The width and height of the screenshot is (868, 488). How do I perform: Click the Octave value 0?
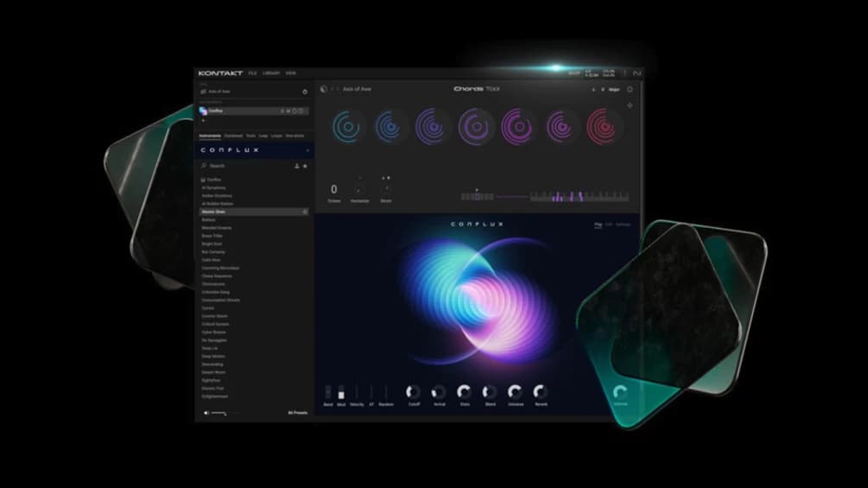[333, 189]
